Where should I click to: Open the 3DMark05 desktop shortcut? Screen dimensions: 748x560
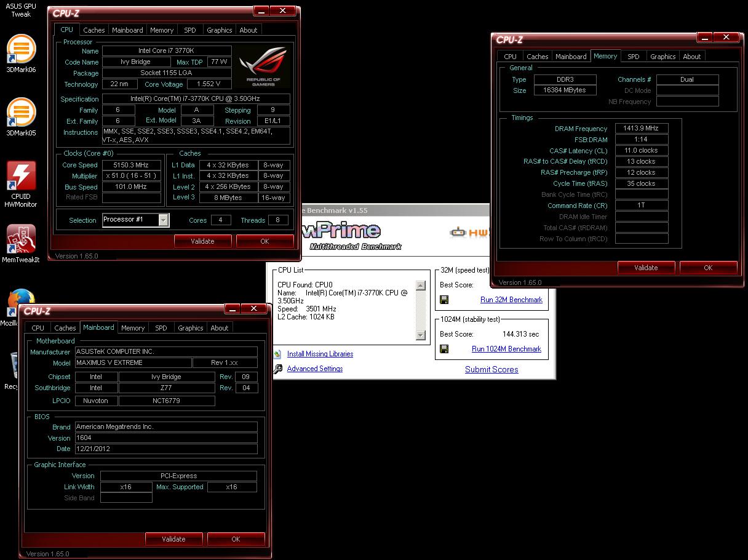pyautogui.click(x=21, y=117)
